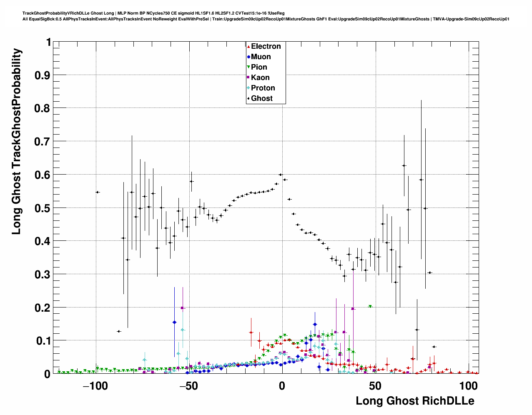This screenshot has width=532, height=415.
Task: Click the y-axis title Long Ghost TrackGhostProbability
Action: (16, 141)
